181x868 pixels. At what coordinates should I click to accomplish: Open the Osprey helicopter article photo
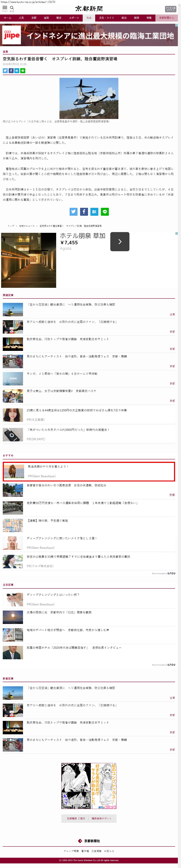89,98
